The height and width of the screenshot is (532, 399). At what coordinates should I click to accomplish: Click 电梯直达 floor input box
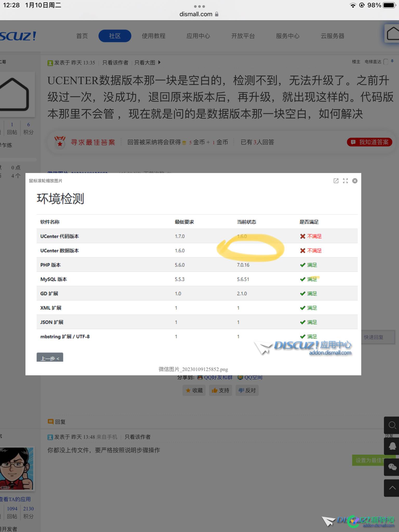(x=386, y=62)
